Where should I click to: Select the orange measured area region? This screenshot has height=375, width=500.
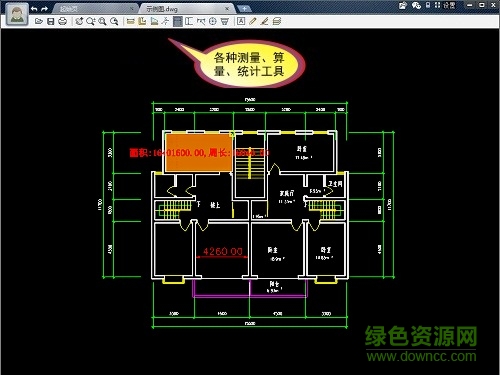click(x=199, y=152)
